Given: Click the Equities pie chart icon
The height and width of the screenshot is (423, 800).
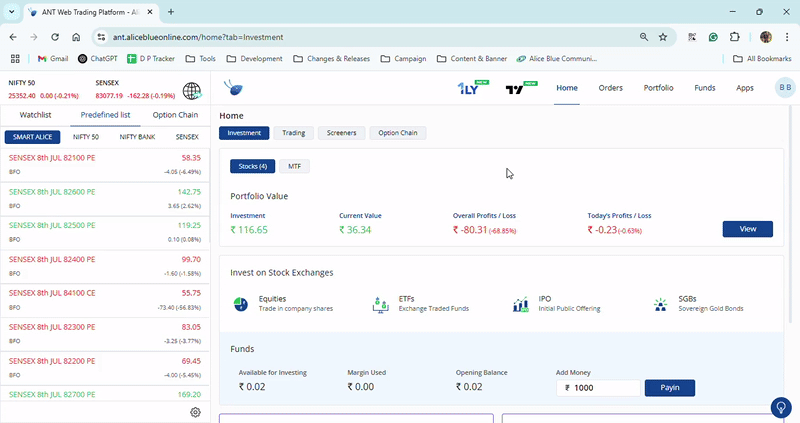Looking at the screenshot, I should pos(241,304).
